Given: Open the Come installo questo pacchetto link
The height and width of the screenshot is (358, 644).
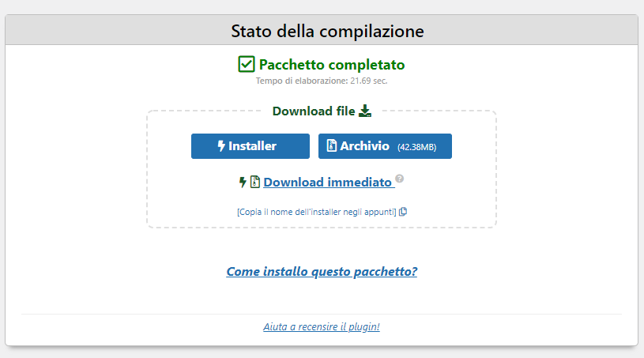Looking at the screenshot, I should click(322, 272).
